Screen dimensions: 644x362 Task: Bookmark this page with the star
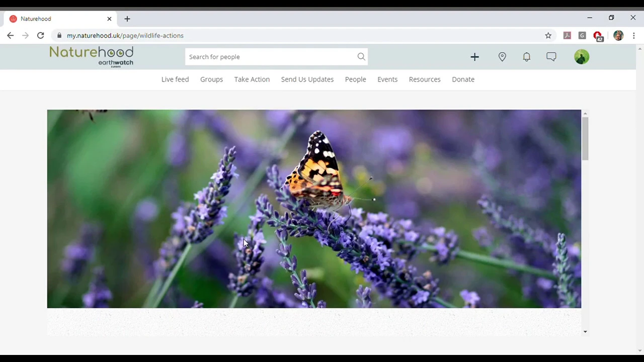(548, 36)
